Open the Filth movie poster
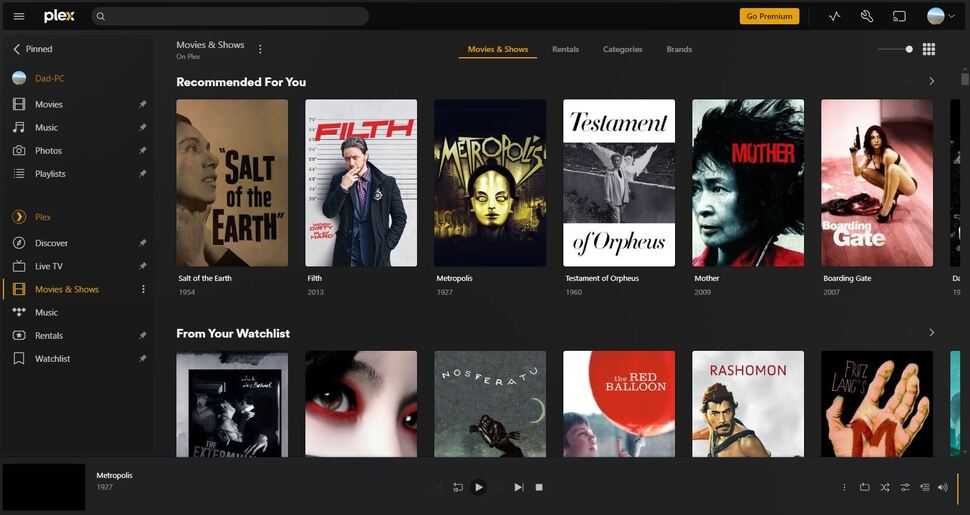This screenshot has height=515, width=970. [361, 183]
